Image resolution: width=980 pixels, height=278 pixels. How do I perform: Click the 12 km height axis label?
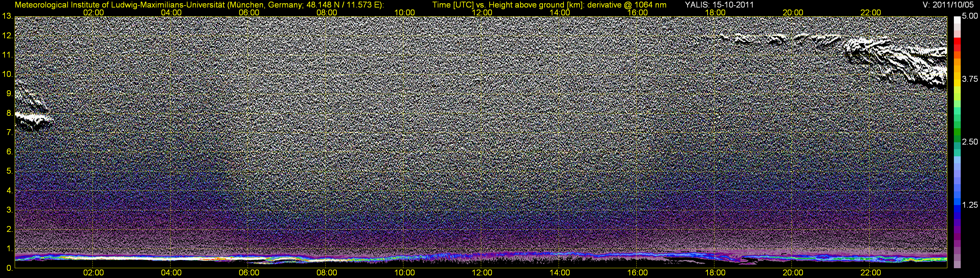point(8,35)
